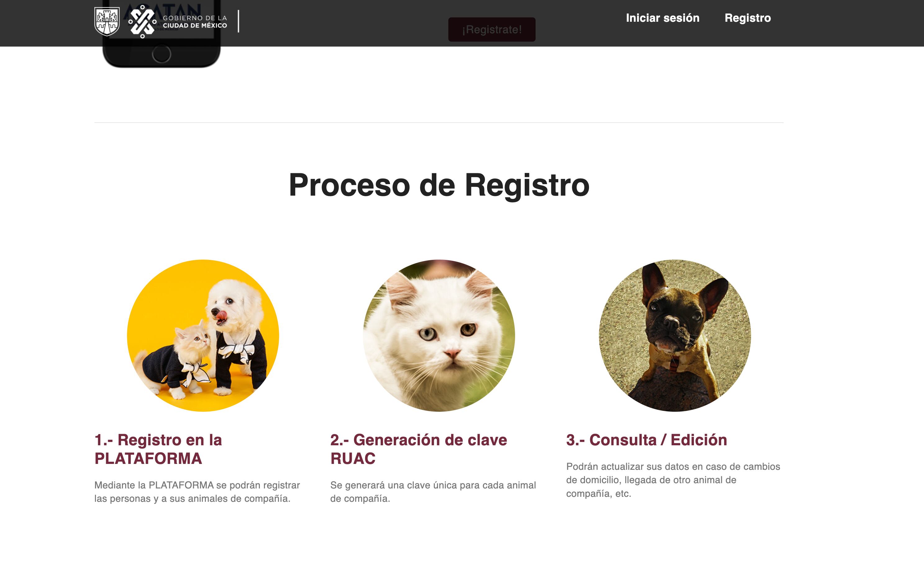This screenshot has width=924, height=567.
Task: Click the CDMX interlocking emblem logo
Action: point(143,22)
